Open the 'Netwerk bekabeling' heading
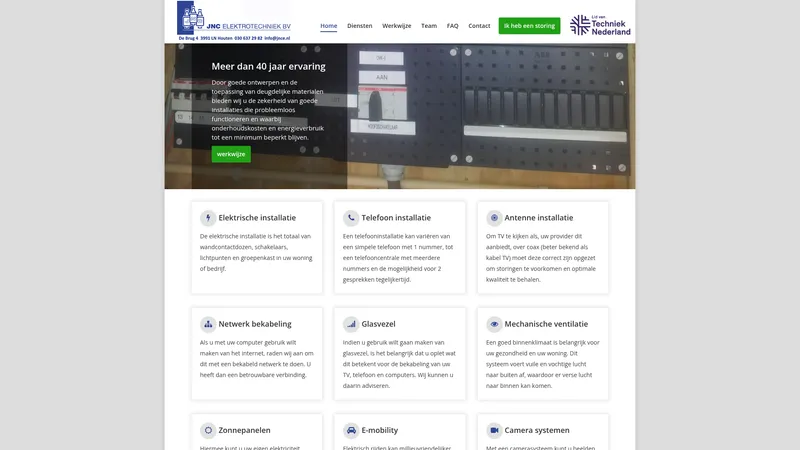The height and width of the screenshot is (450, 800). [x=255, y=324]
